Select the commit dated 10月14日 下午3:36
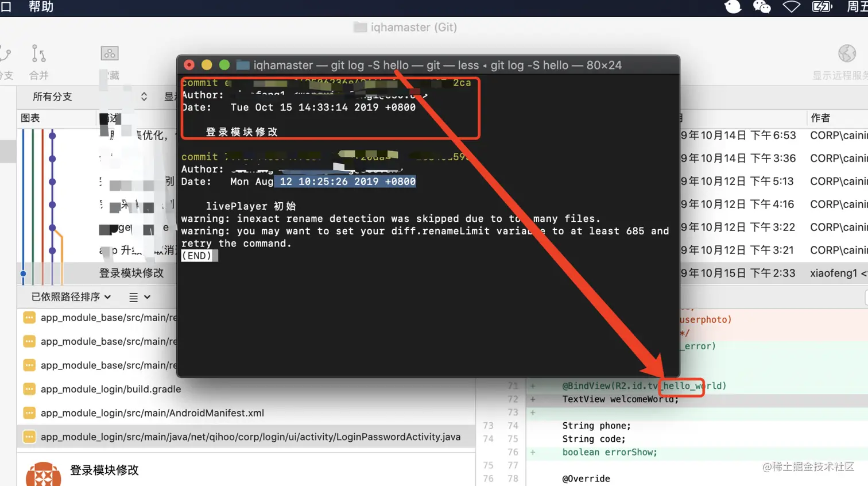Image resolution: width=868 pixels, height=486 pixels. [738, 159]
